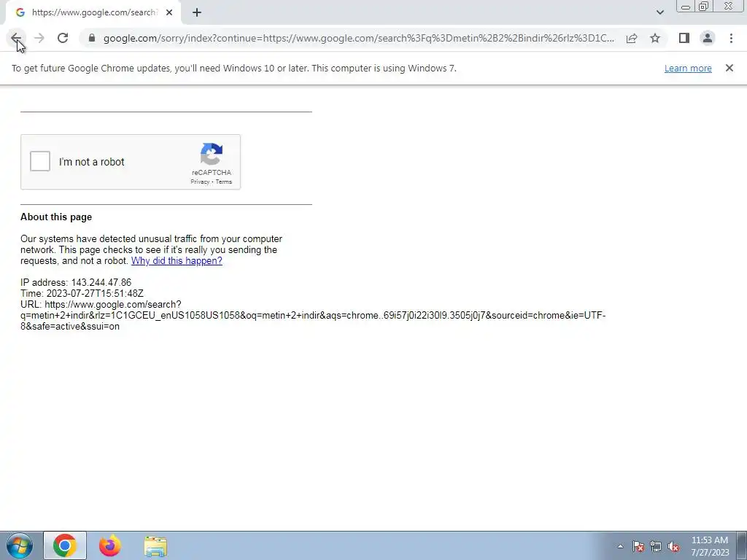Open the Chrome side panel icon
This screenshot has width=747, height=560.
(x=684, y=38)
